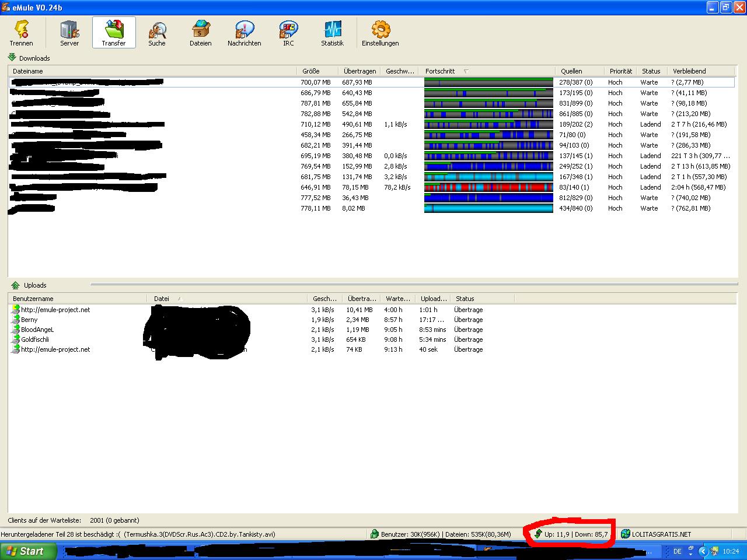Screen dimensions: 747x560
Task: Open the IRC chat page
Action: click(x=288, y=33)
